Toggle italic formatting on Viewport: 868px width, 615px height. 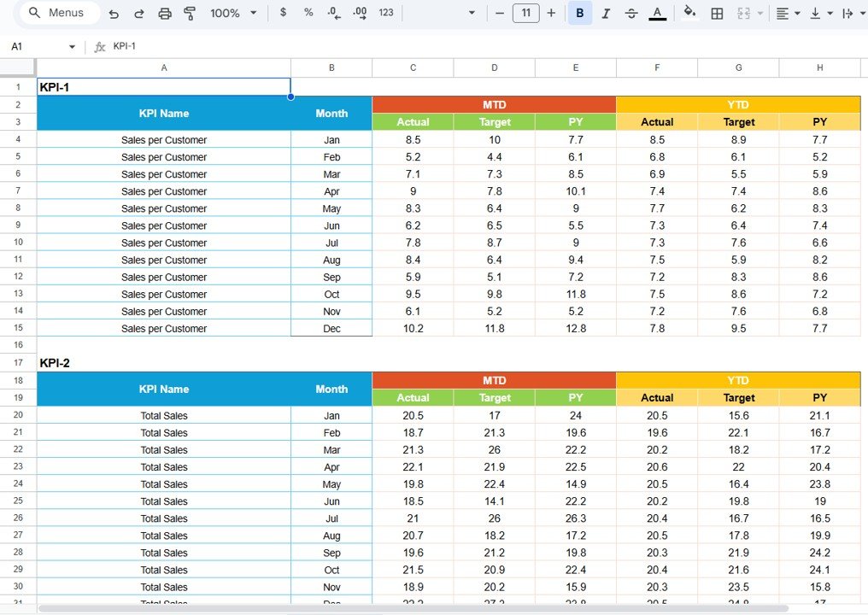click(x=607, y=13)
